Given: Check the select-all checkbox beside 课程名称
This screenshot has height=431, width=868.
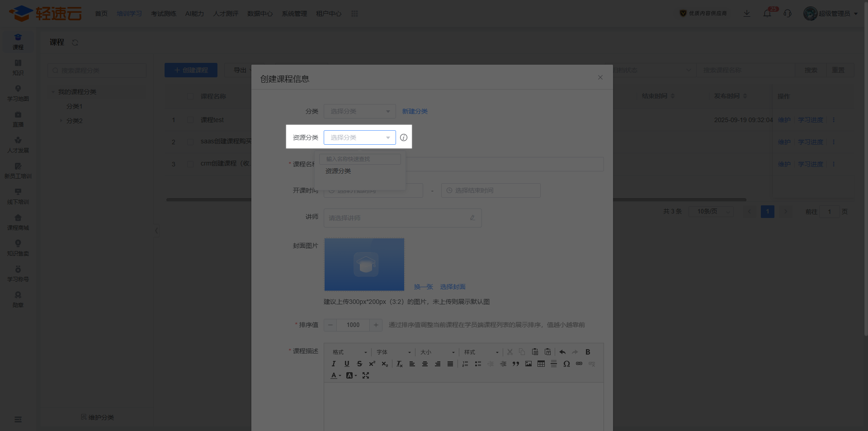Looking at the screenshot, I should [190, 96].
